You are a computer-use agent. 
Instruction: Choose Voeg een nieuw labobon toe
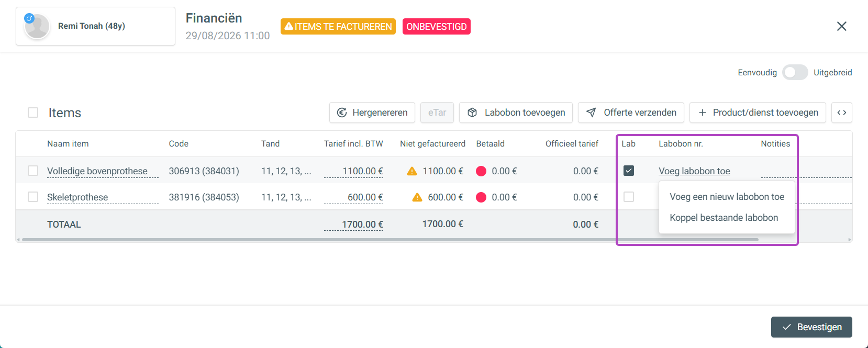pos(727,197)
